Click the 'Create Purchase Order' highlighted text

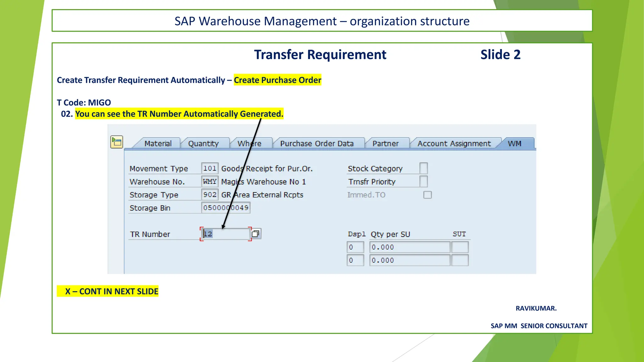[x=278, y=80]
